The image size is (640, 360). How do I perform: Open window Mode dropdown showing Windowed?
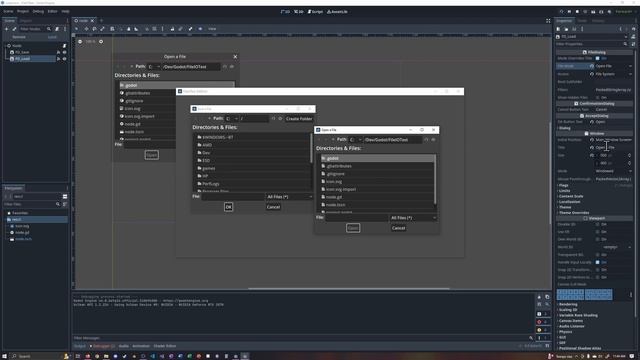pyautogui.click(x=613, y=171)
